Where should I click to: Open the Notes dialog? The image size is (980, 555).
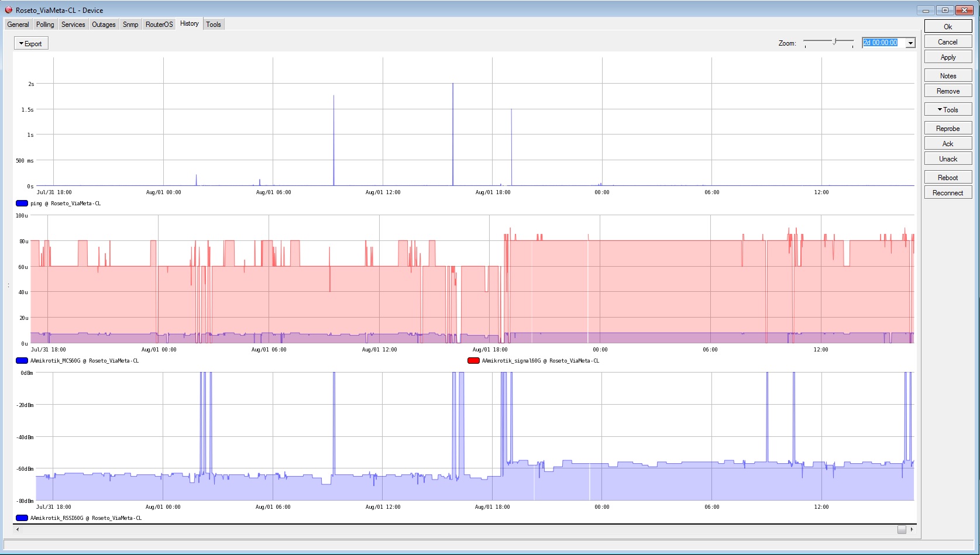point(948,75)
